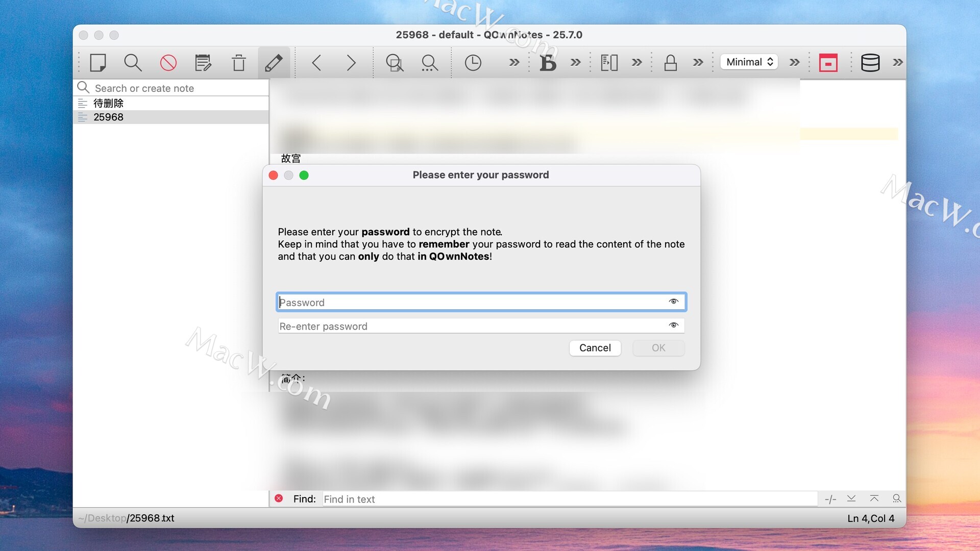The height and width of the screenshot is (551, 980).
Task: Click the OK button in password dialog
Action: coord(658,348)
